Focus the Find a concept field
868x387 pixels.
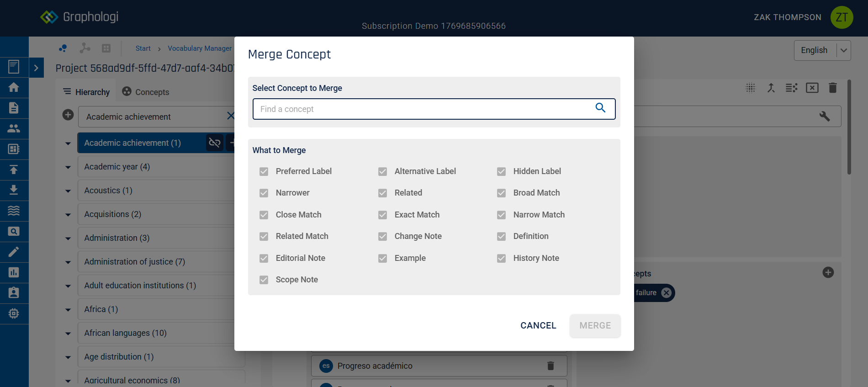tap(423, 109)
